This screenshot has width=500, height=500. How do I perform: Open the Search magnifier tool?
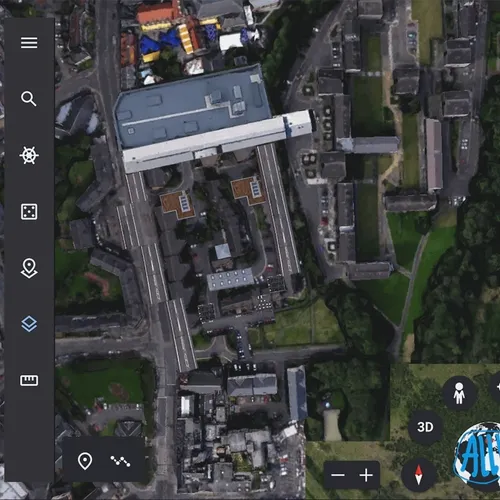29,99
